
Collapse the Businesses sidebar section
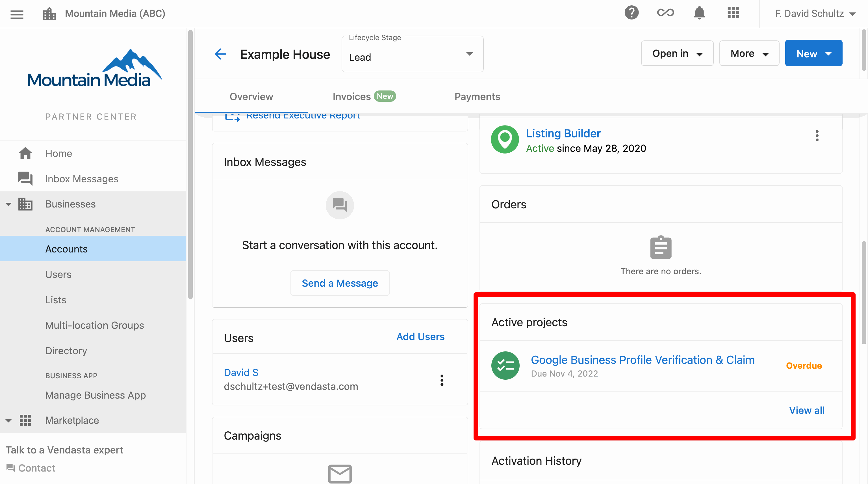(9, 204)
